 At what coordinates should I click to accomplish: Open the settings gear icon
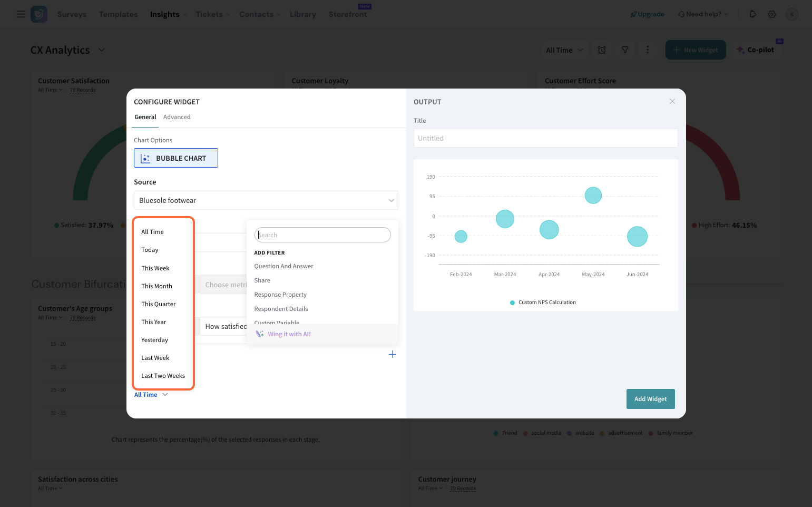click(771, 14)
